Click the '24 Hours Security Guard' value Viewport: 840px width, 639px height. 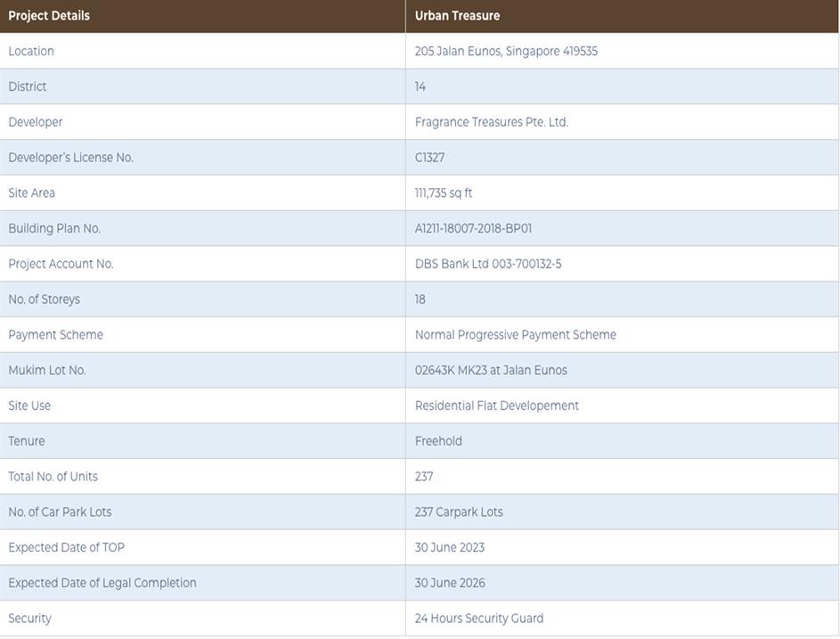tap(478, 619)
